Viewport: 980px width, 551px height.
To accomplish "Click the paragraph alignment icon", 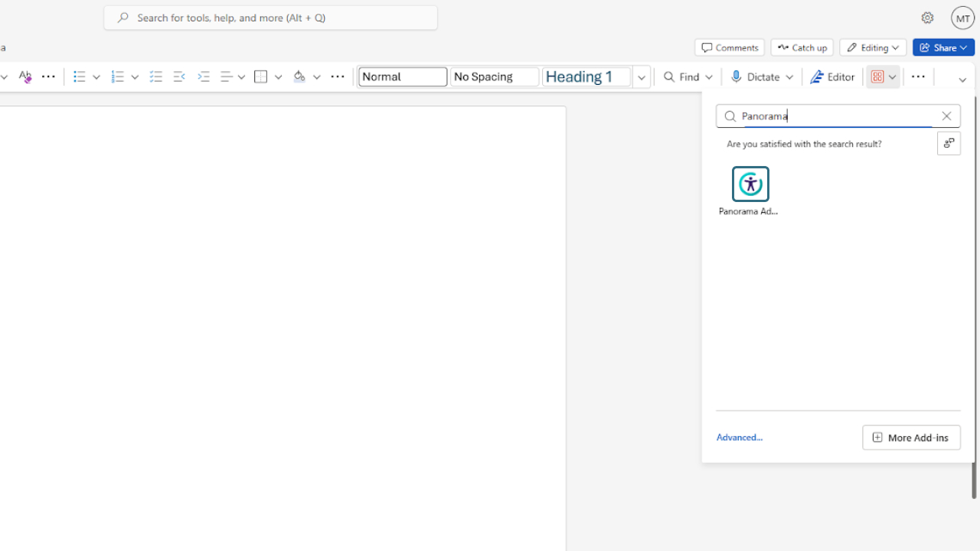I will pos(226,77).
